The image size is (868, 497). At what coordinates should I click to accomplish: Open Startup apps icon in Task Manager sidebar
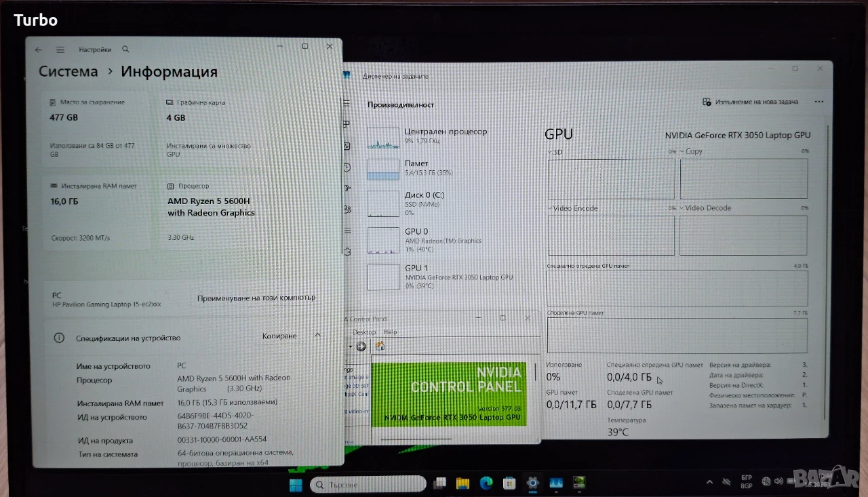click(x=347, y=188)
